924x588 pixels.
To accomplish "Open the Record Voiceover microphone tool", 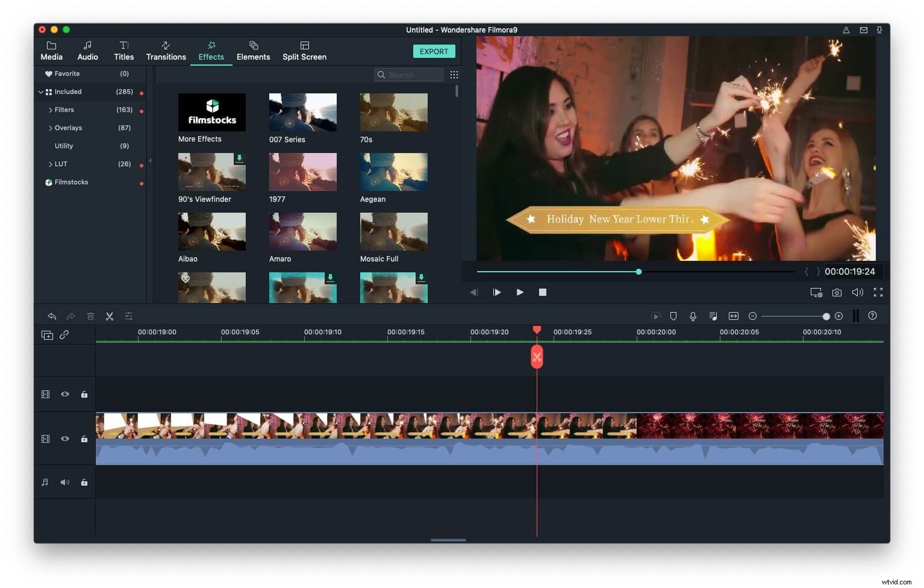I will [x=693, y=316].
